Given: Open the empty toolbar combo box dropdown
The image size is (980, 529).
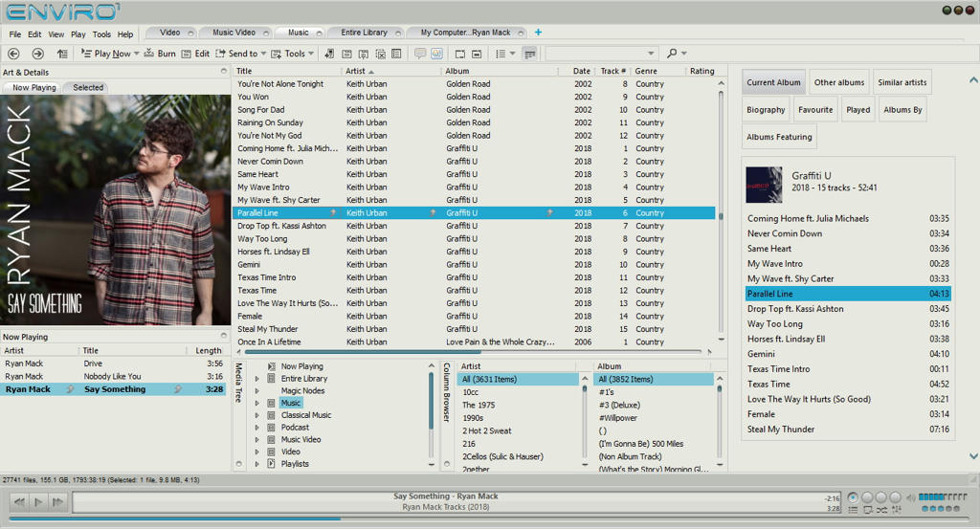Looking at the screenshot, I should click(651, 54).
